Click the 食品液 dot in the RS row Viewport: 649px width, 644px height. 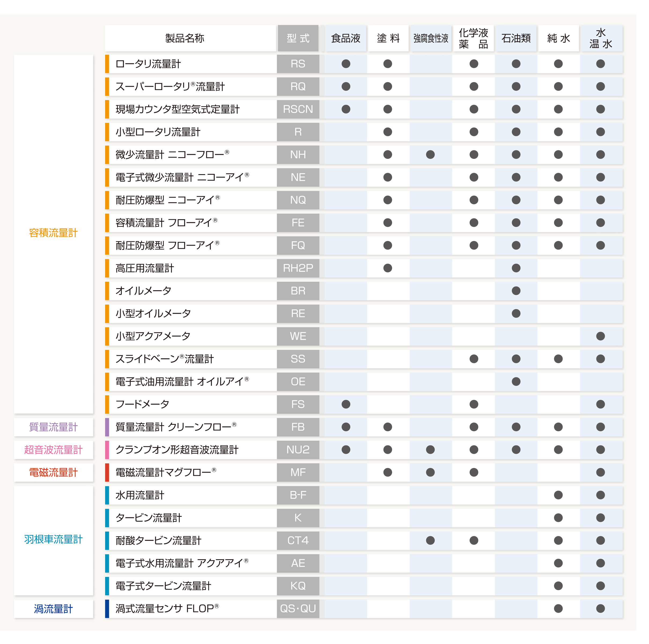346,64
